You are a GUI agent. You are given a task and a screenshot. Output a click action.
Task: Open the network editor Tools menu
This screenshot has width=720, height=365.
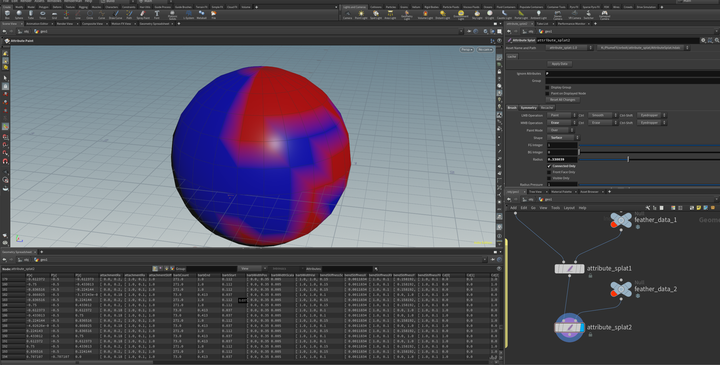click(555, 208)
